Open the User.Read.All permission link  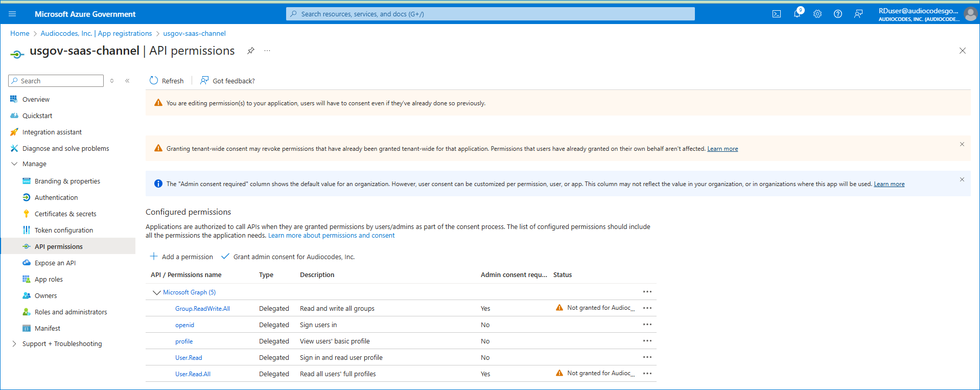click(193, 374)
